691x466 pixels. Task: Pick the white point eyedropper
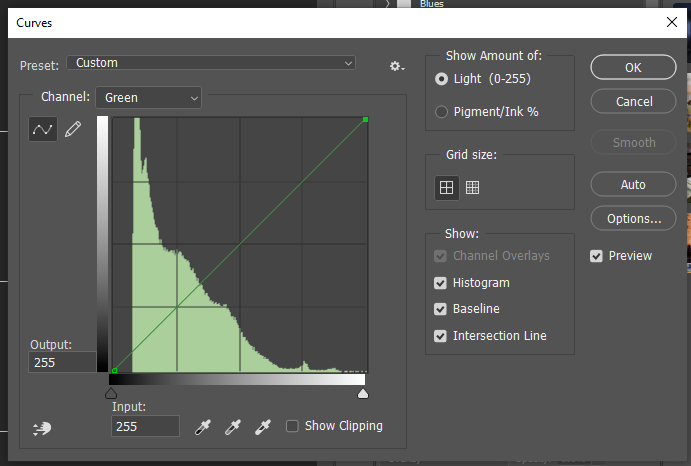click(x=263, y=427)
